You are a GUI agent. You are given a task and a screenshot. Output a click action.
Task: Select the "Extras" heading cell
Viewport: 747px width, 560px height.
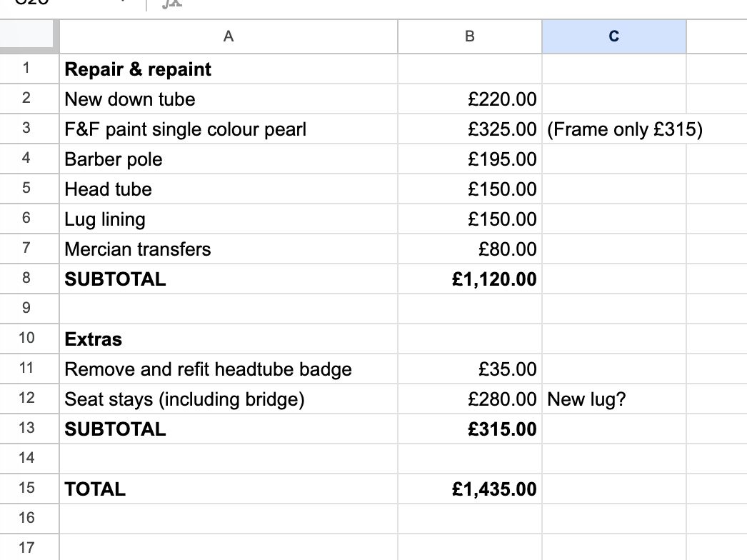coord(94,339)
